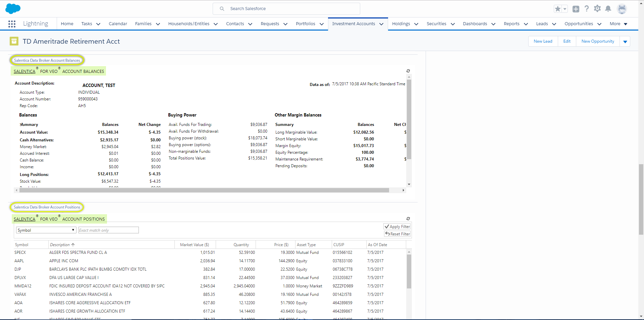The image size is (644, 320).
Task: Expand the Holdings tab dropdown chevron
Action: 416,24
